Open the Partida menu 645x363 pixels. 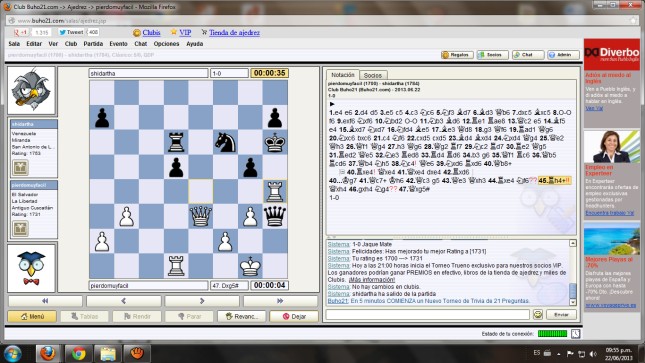point(93,44)
